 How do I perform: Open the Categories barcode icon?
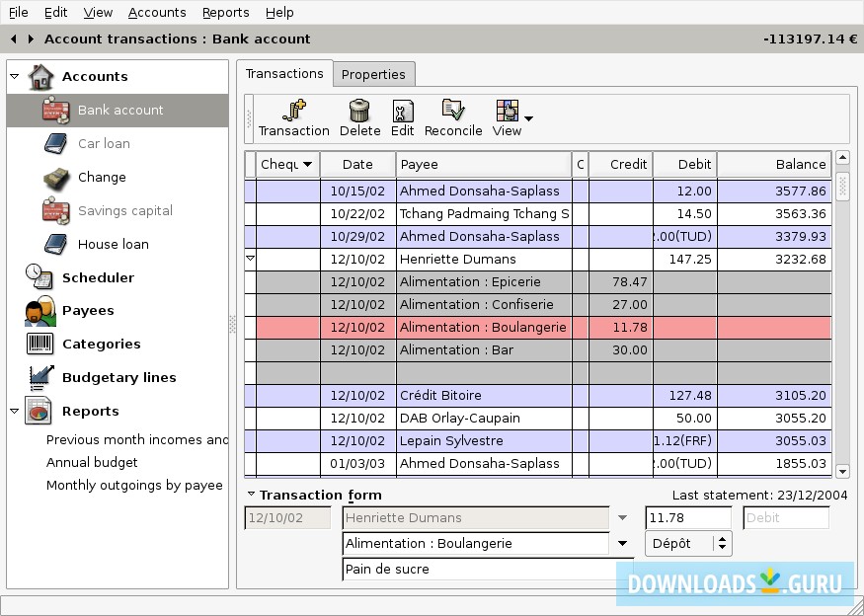point(39,344)
